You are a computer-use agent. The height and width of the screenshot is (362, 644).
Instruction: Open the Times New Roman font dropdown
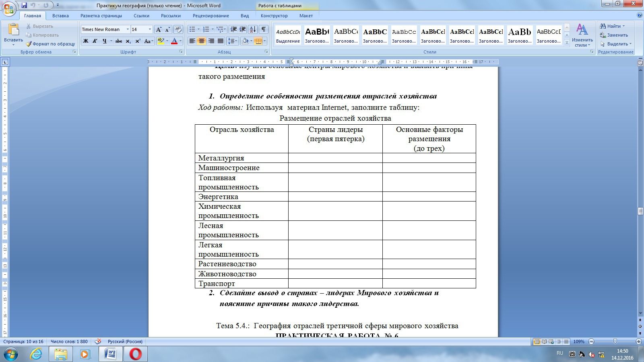128,29
